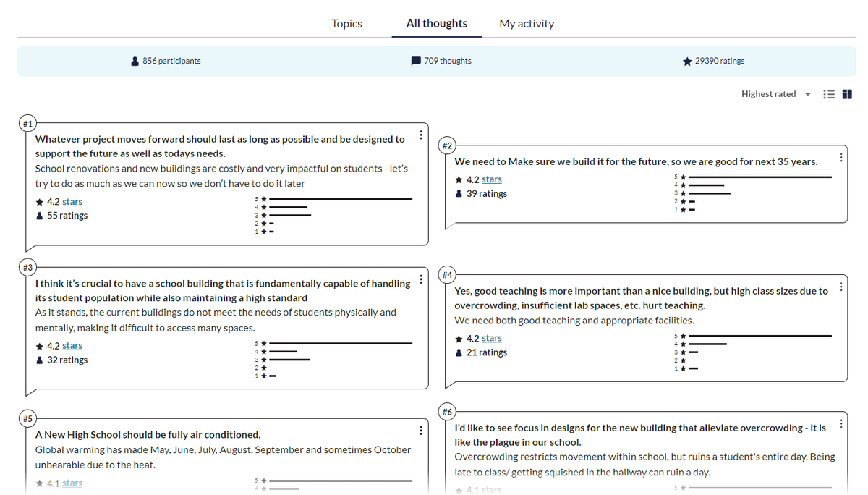
Task: Click the star icon beside 4.2 on thought #3
Action: pos(39,346)
